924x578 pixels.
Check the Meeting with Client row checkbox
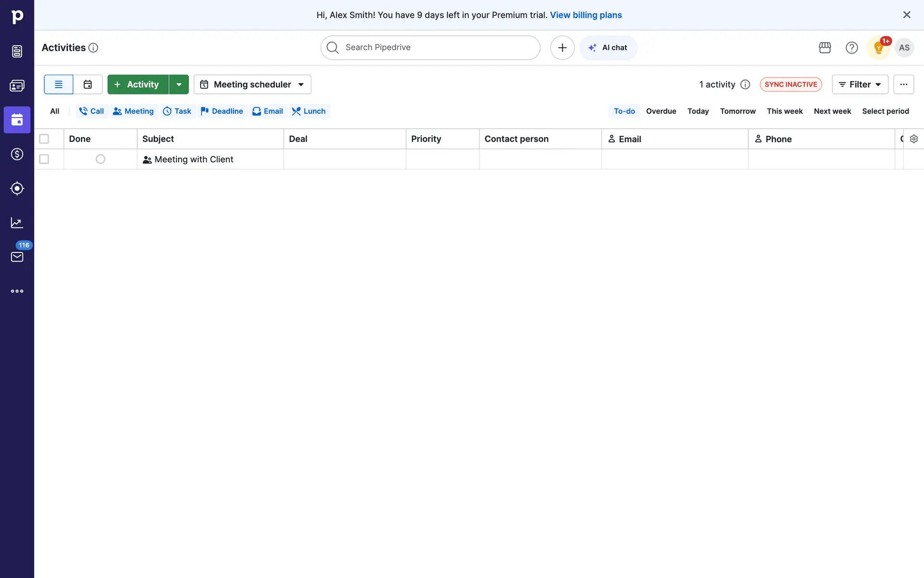coord(44,159)
